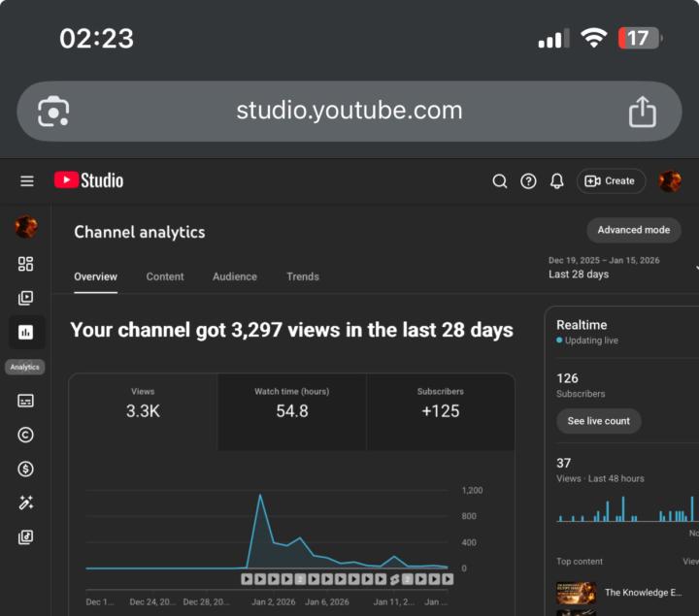Go to Dashboard sidebar icon
This screenshot has width=699, height=616.
pyautogui.click(x=25, y=264)
